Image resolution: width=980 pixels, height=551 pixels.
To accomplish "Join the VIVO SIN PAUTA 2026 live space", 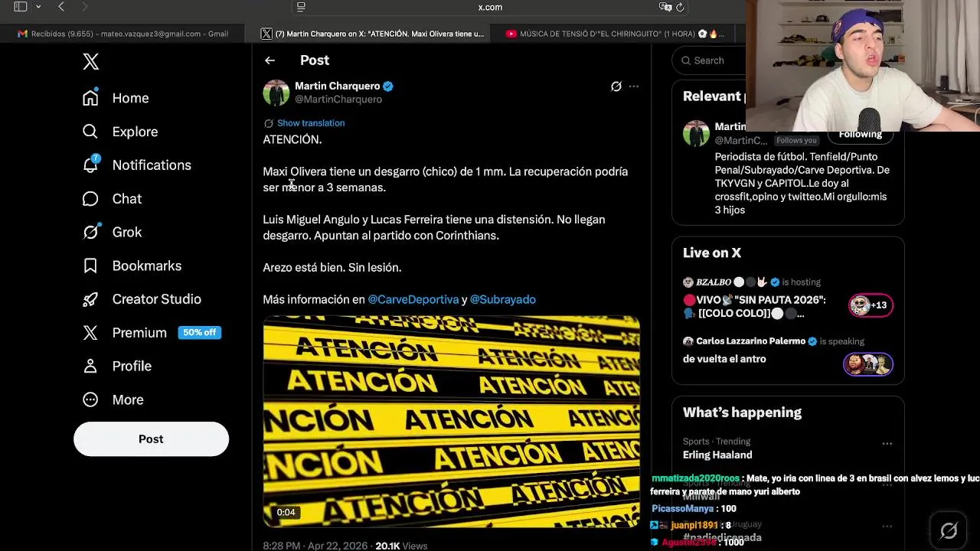I will 754,307.
